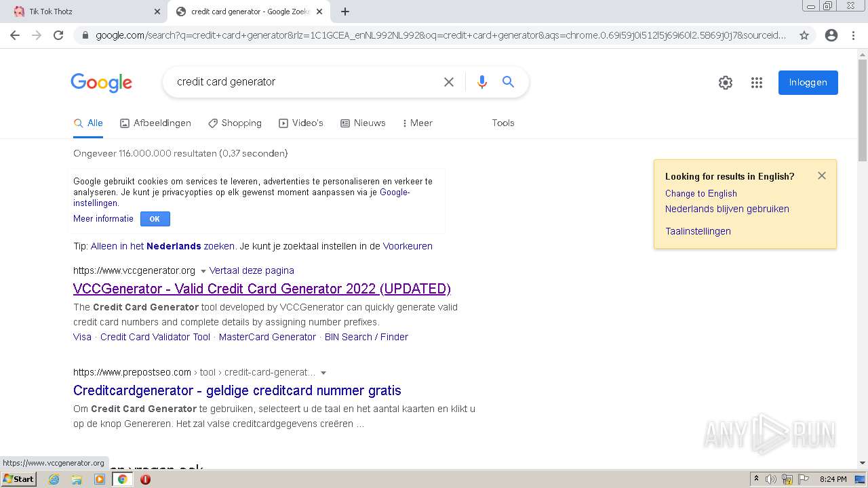Open VCCGenerator Valid Credit Card Generator result

[262, 289]
